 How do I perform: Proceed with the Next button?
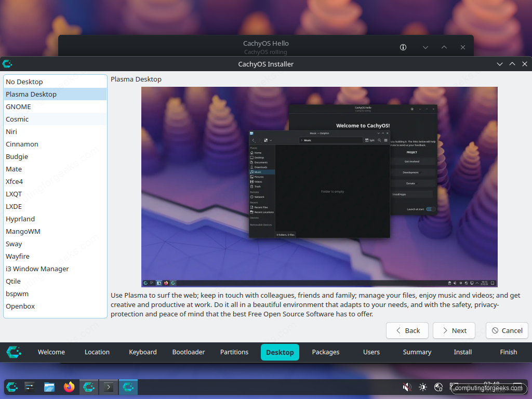tap(454, 330)
